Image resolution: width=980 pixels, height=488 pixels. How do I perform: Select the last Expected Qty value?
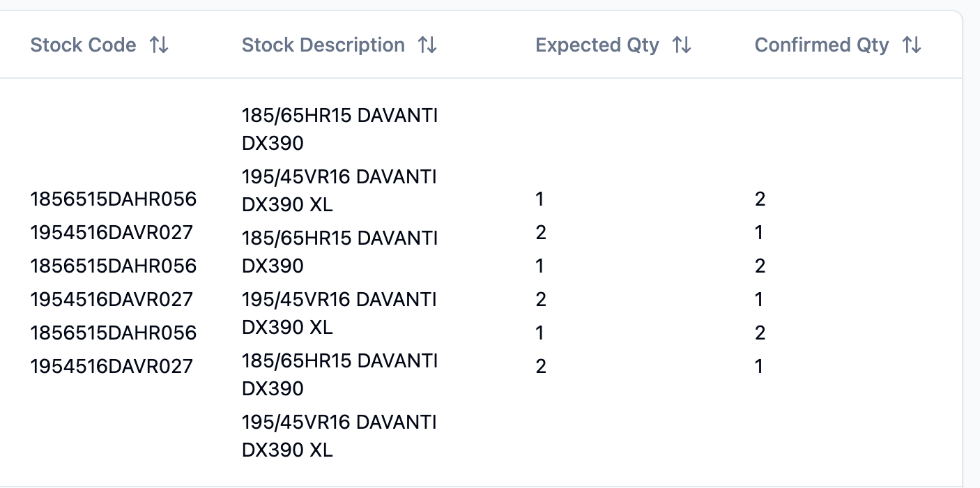[x=541, y=367]
